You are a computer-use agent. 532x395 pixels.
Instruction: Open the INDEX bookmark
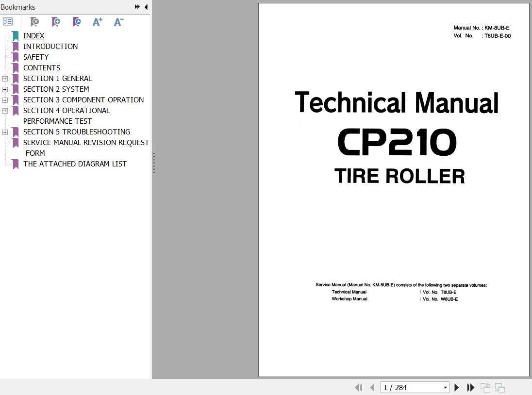33,35
